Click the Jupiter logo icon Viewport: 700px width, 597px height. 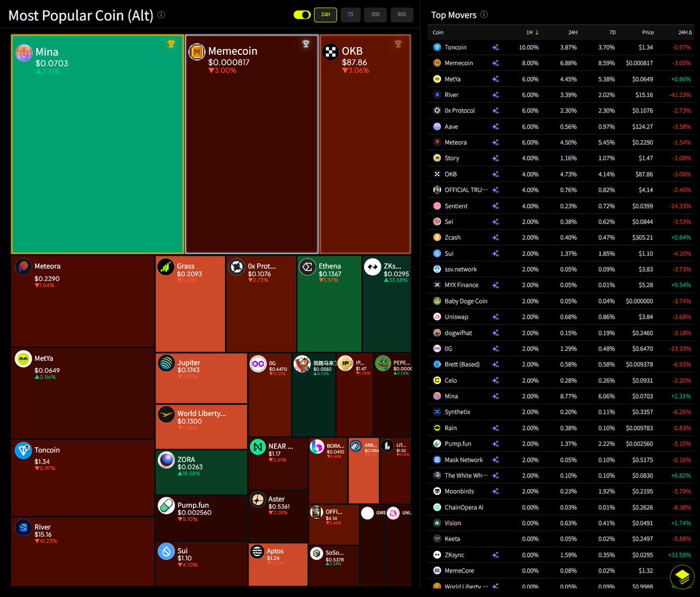click(166, 363)
